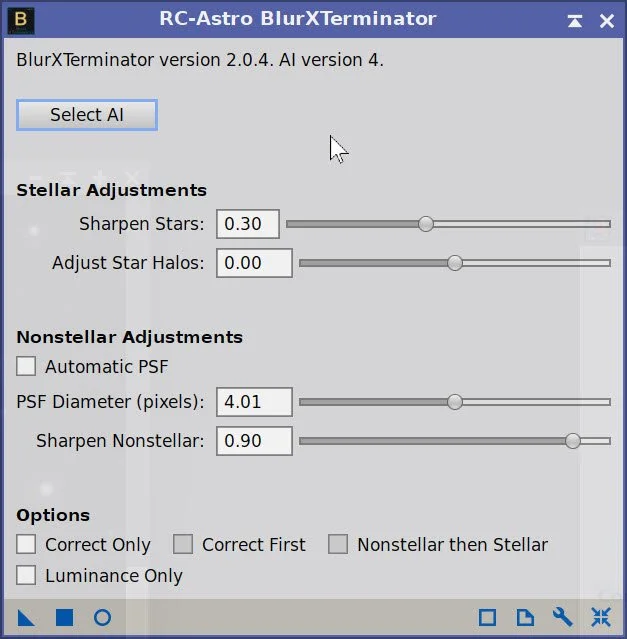This screenshot has height=639, width=627.
Task: Click the PSF Diameter value field
Action: (x=254, y=402)
